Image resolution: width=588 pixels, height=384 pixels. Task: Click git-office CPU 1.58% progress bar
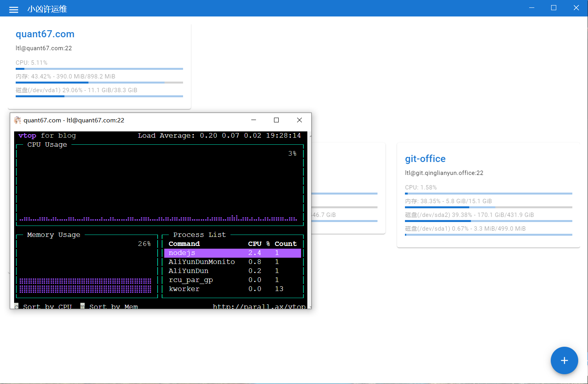point(488,193)
